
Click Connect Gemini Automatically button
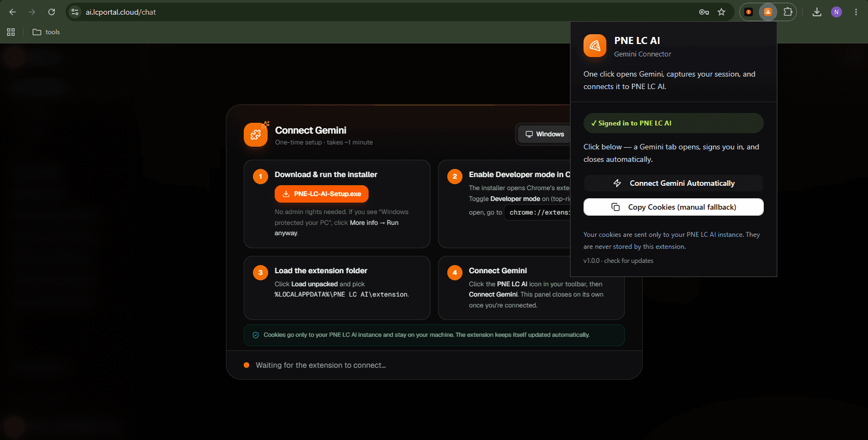(674, 183)
